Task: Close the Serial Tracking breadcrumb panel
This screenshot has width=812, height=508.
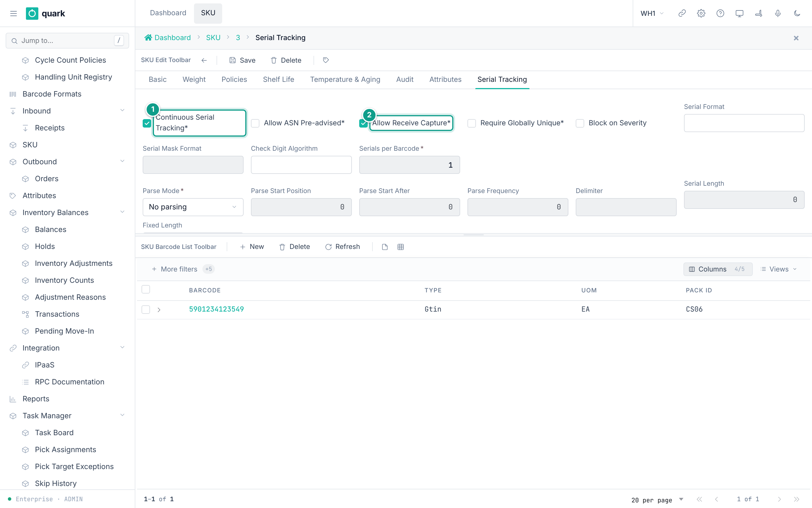Action: (796, 38)
